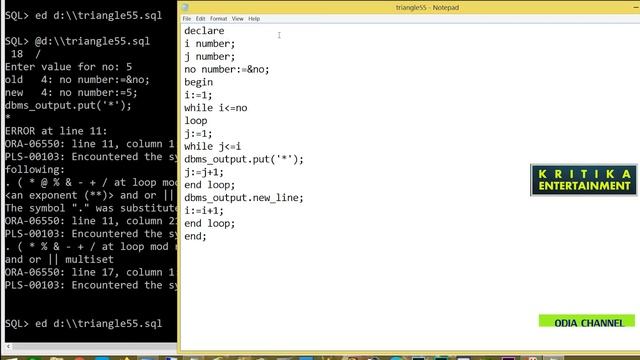This screenshot has width=640, height=360.
Task: Click the 'loop' line below 'while i<=no'
Action: [x=196, y=121]
